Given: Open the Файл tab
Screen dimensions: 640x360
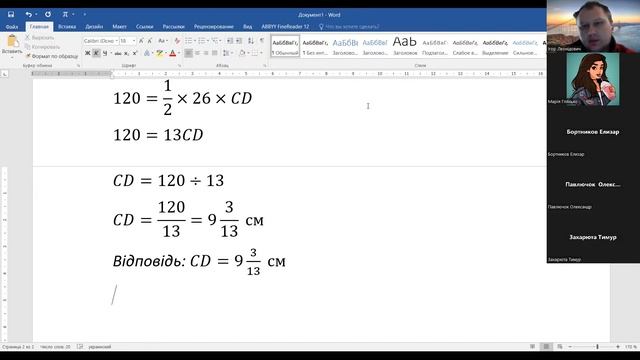Looking at the screenshot, I should tap(12, 27).
